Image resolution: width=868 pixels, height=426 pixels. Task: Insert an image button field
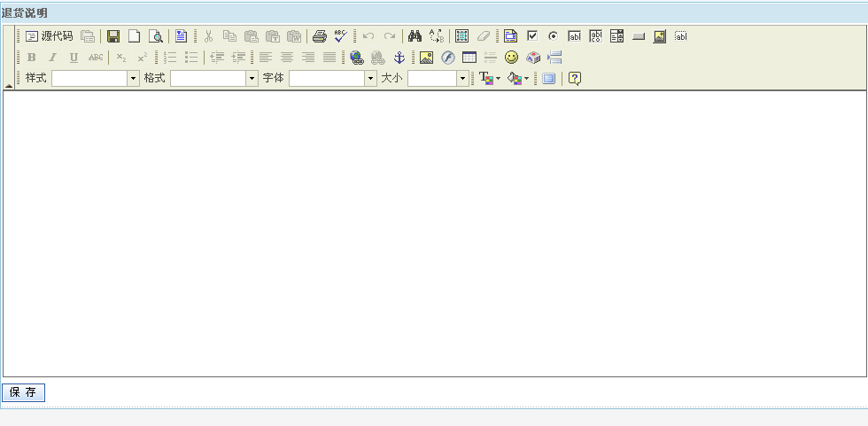coord(659,36)
